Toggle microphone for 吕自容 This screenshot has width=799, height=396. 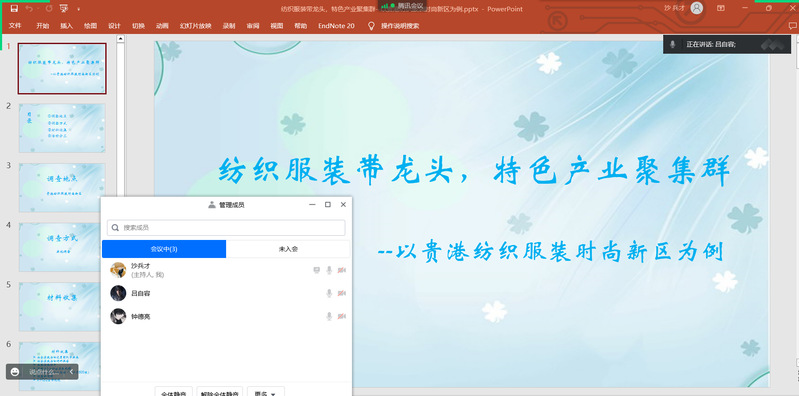pyautogui.click(x=329, y=293)
